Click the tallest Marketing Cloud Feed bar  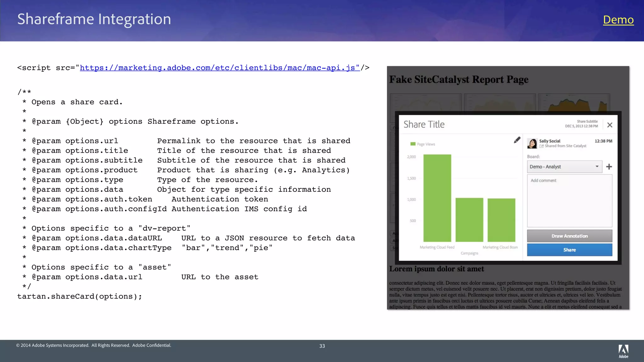pyautogui.click(x=437, y=198)
